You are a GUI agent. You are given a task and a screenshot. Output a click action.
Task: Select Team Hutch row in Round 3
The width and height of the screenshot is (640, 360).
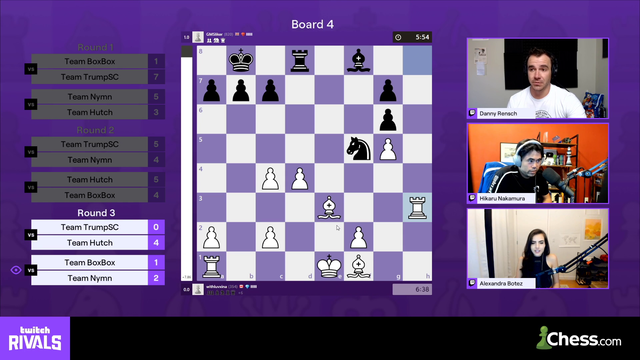click(98, 242)
